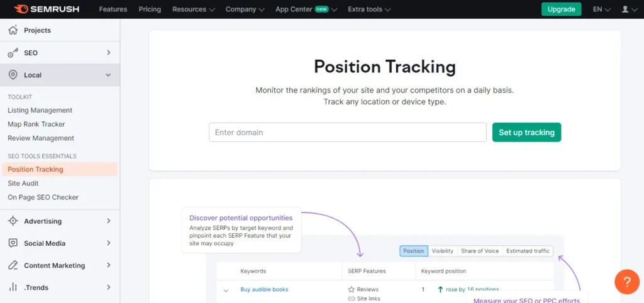This screenshot has width=644, height=303.
Task: Open the App Center dropdown
Action: tap(306, 9)
